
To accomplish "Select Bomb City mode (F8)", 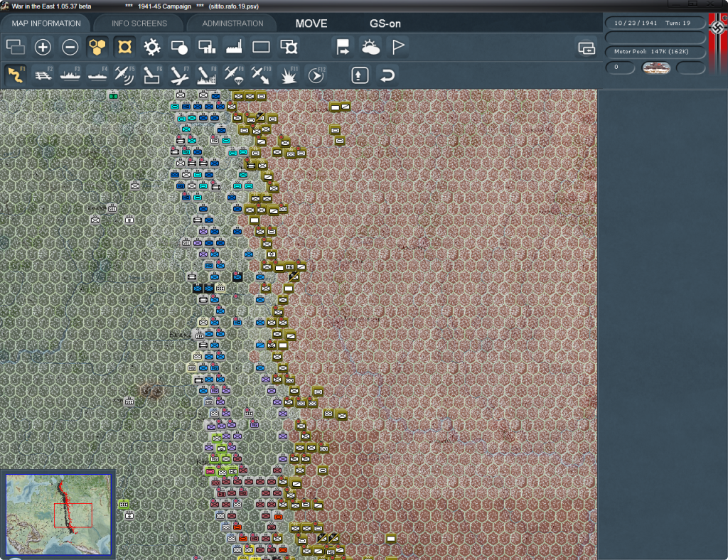I will [207, 75].
